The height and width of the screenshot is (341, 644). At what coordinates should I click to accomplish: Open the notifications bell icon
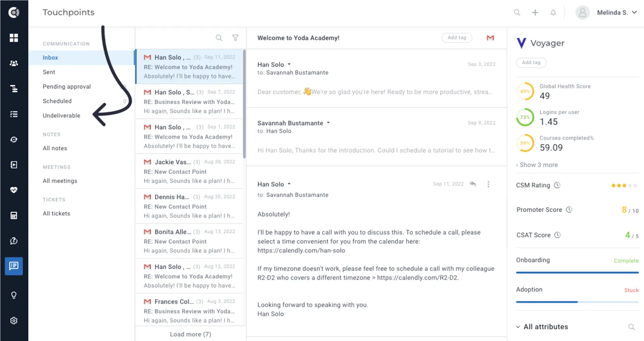tap(553, 12)
